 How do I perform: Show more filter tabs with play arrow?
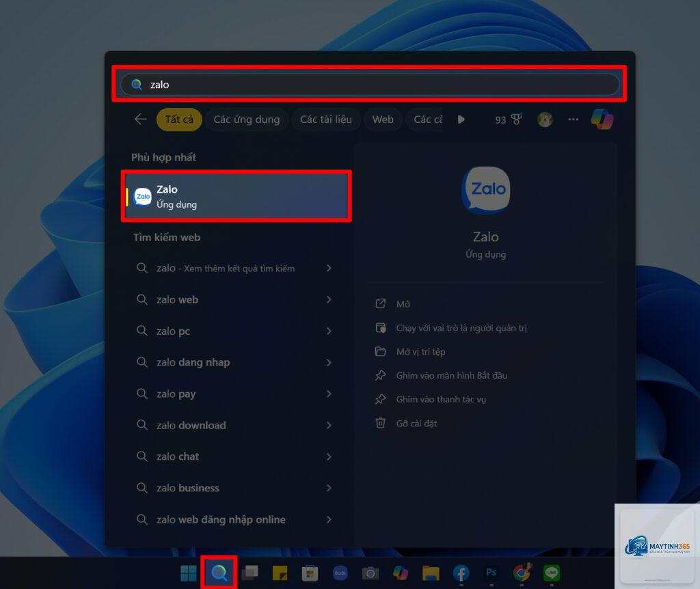[461, 120]
